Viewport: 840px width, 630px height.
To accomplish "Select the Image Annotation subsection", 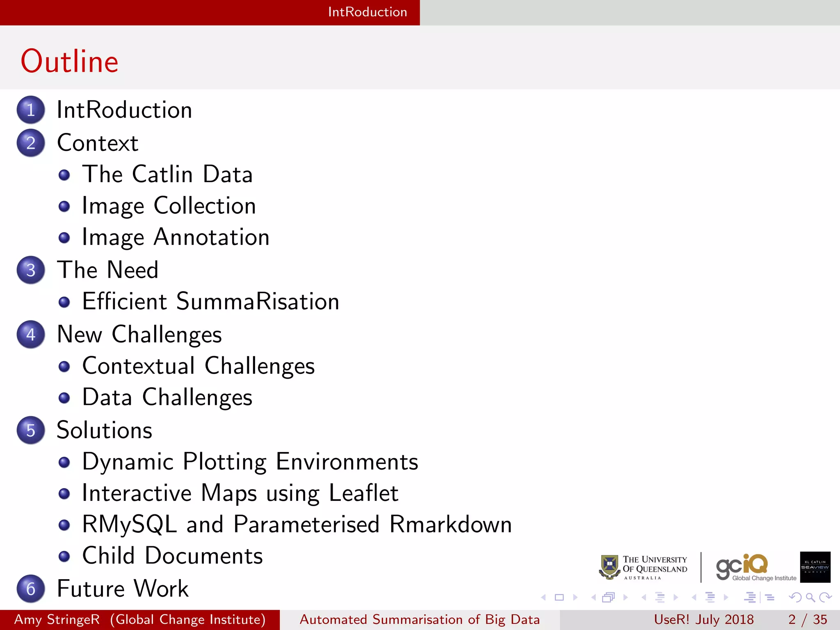I will pos(176,237).
